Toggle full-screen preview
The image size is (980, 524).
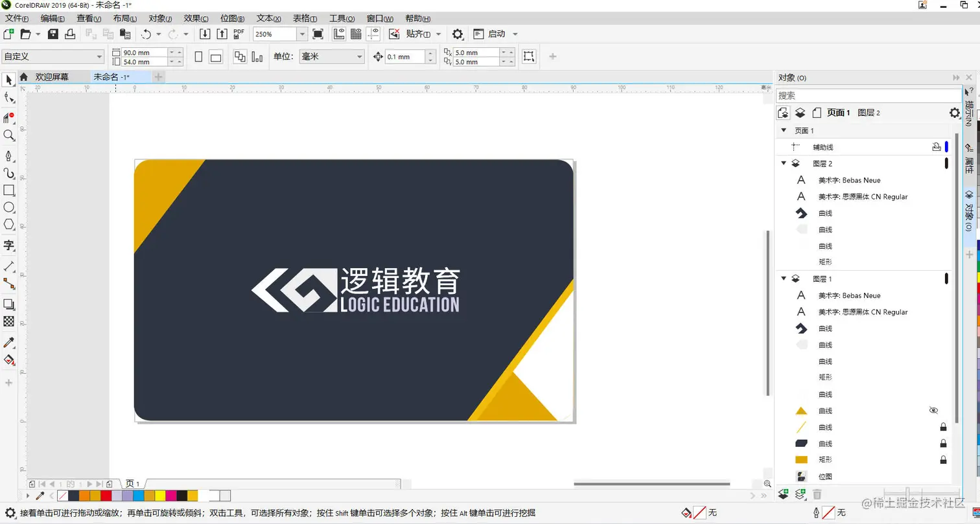(x=318, y=34)
